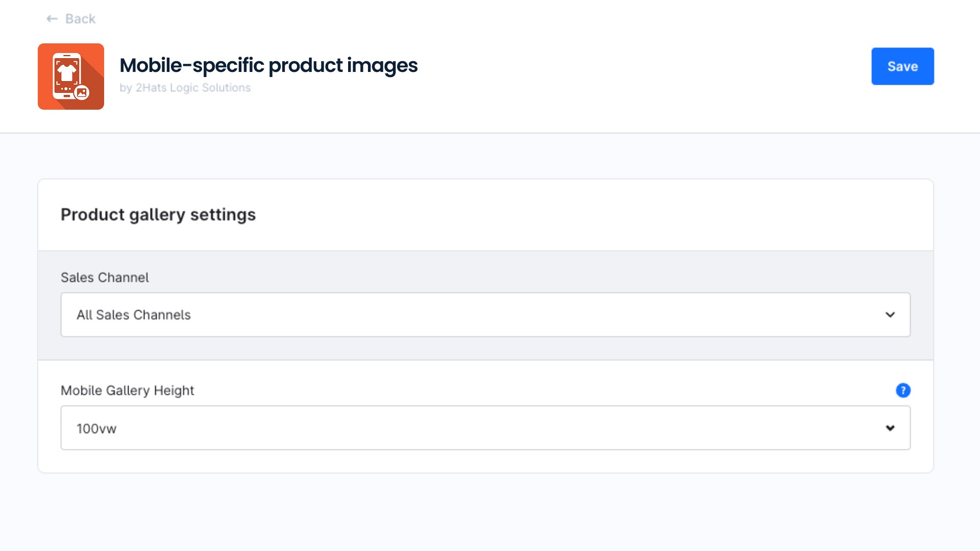Click the 2Hats Logic Solutions author text

193,88
